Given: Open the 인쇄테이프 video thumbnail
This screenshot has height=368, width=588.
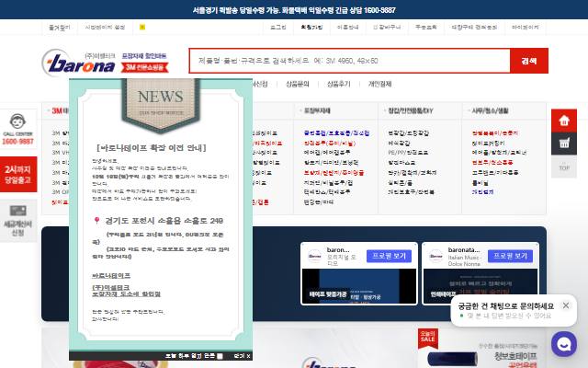Looking at the screenshot, I should 481,286.
